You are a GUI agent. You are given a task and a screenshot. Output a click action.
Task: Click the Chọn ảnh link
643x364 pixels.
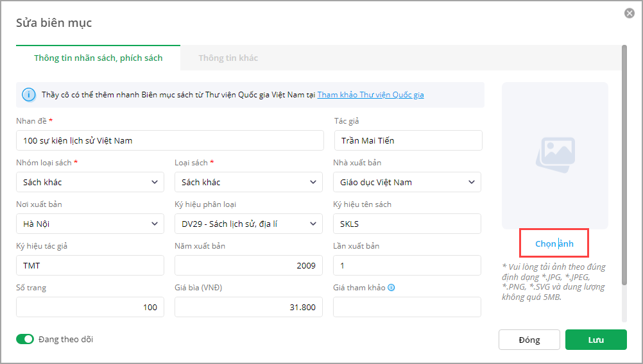point(554,244)
